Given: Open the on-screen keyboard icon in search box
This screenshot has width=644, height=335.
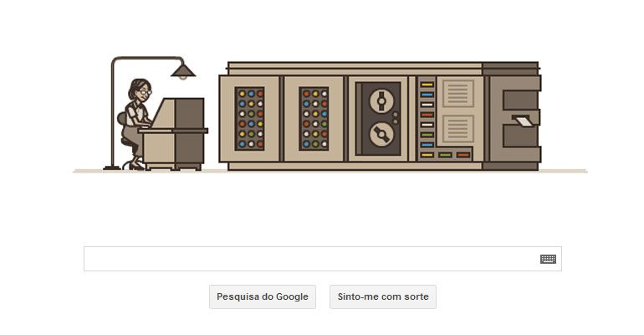Looking at the screenshot, I should click(x=548, y=259).
